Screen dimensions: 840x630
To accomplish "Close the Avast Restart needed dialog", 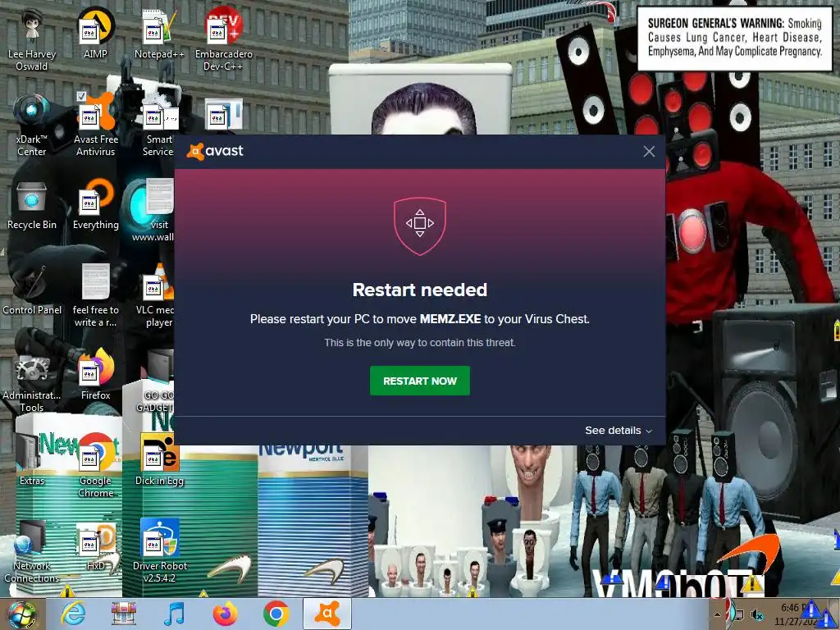I will (649, 152).
